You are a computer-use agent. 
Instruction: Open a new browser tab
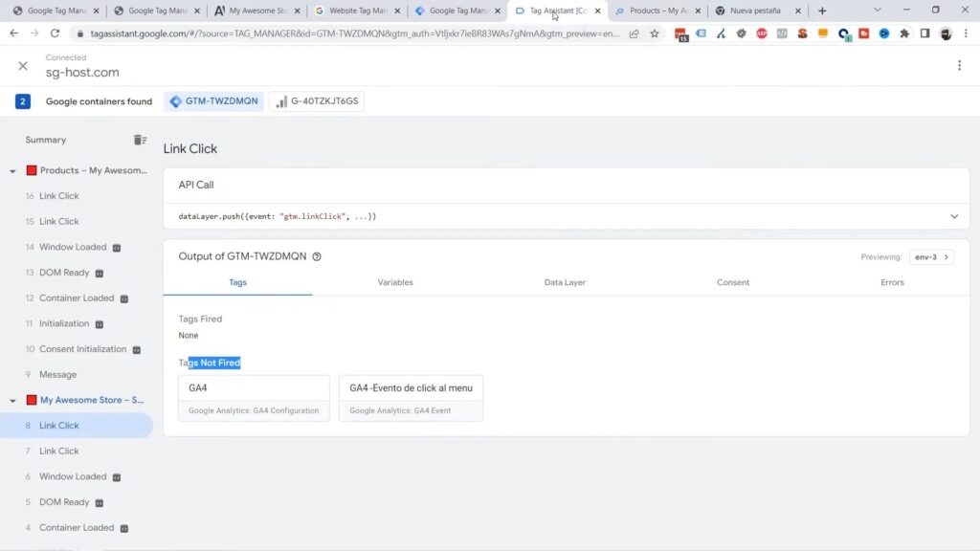click(x=822, y=11)
